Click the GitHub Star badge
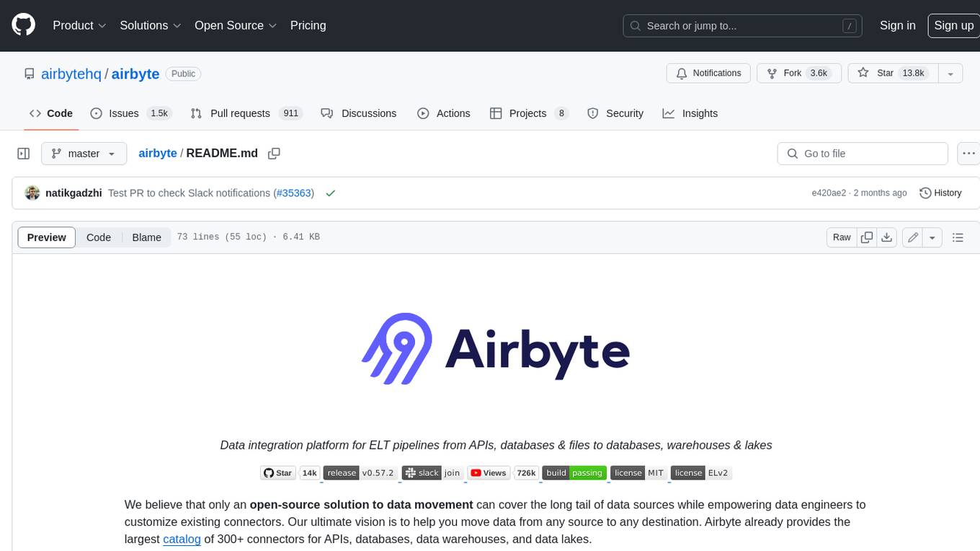 [278, 473]
